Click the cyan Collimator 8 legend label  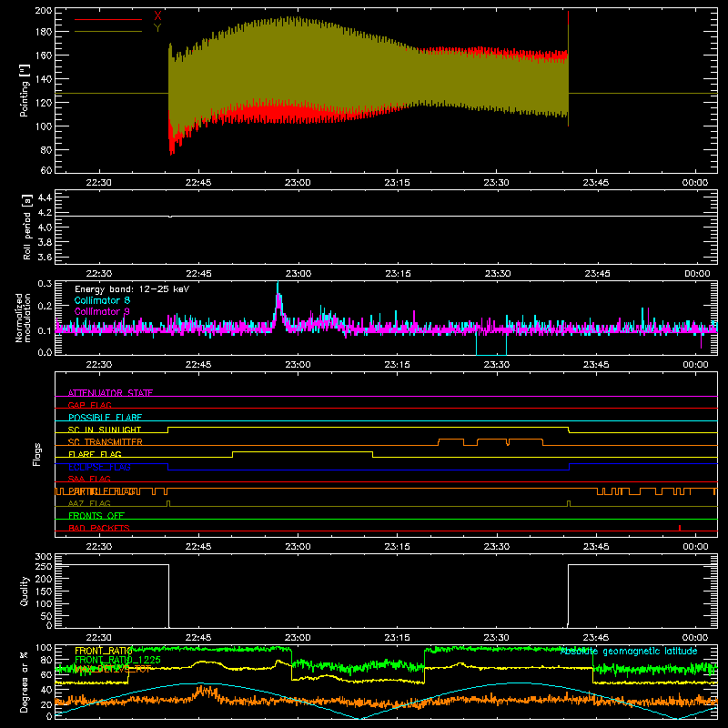pos(102,300)
